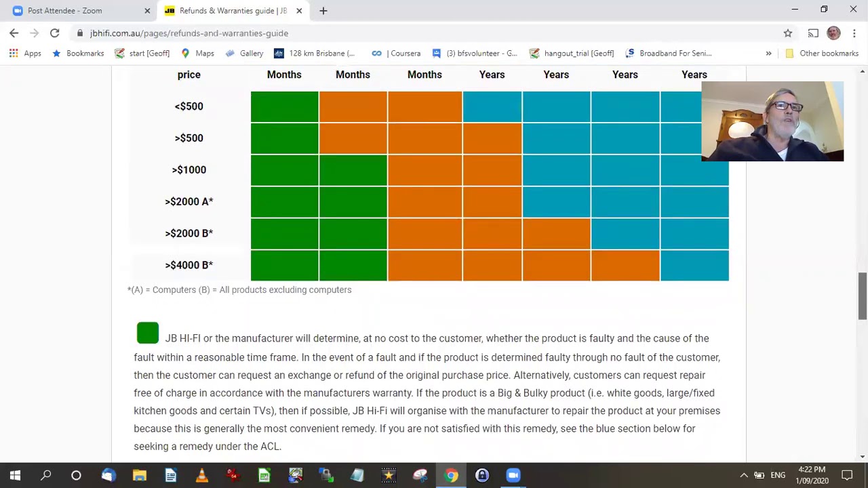Click the rightmost orange cell in >$4000 B* row
Screen dimensions: 868x488
pos(625,265)
